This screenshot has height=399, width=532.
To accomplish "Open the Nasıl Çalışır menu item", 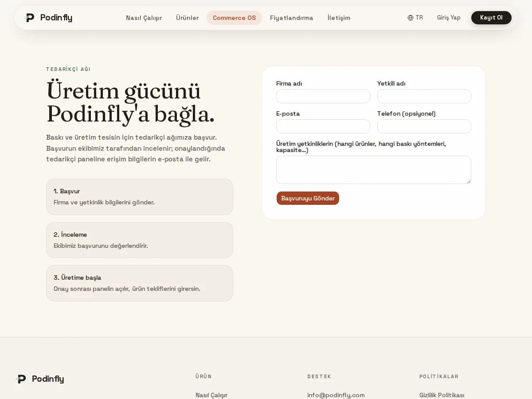I will [x=144, y=18].
